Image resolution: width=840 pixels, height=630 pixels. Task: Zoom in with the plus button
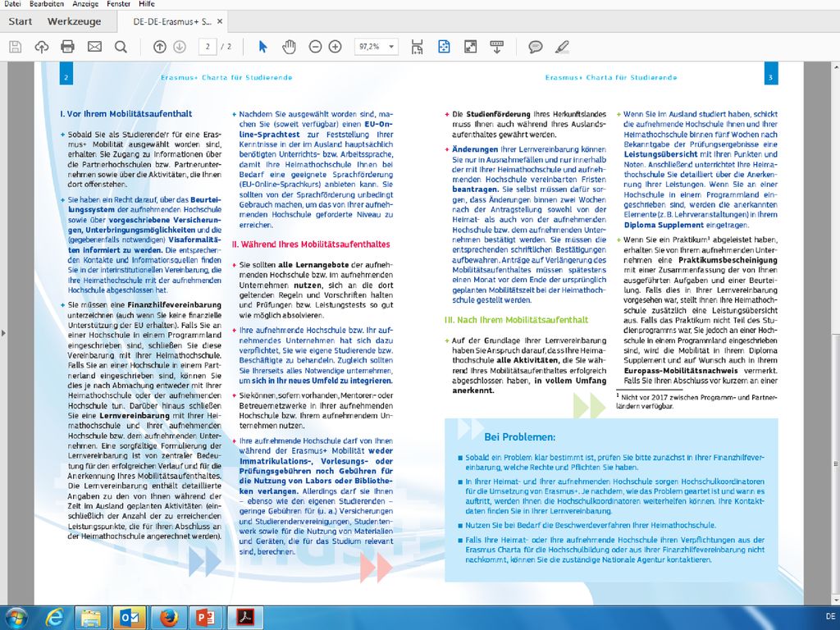click(x=336, y=47)
